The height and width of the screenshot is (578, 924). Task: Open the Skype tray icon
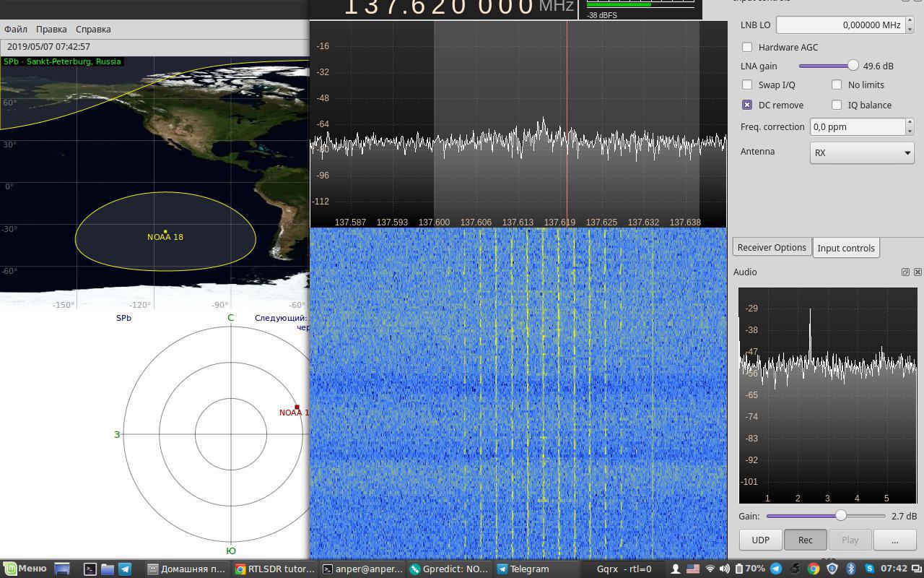click(869, 569)
